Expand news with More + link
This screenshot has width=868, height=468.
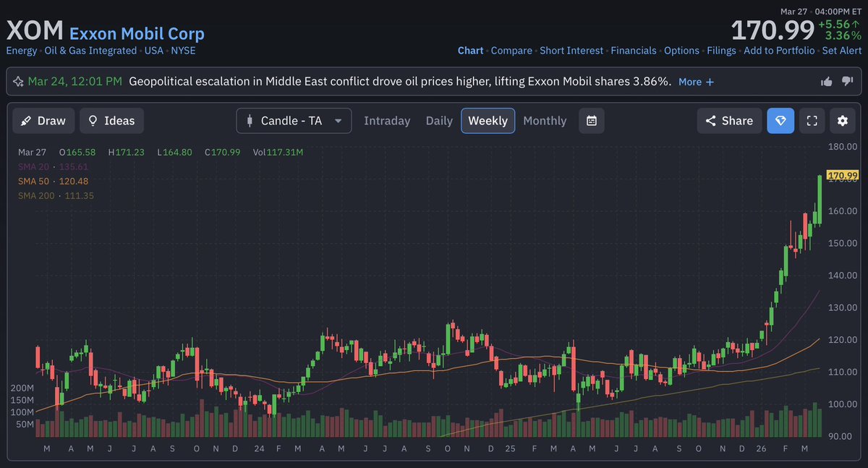(x=696, y=82)
